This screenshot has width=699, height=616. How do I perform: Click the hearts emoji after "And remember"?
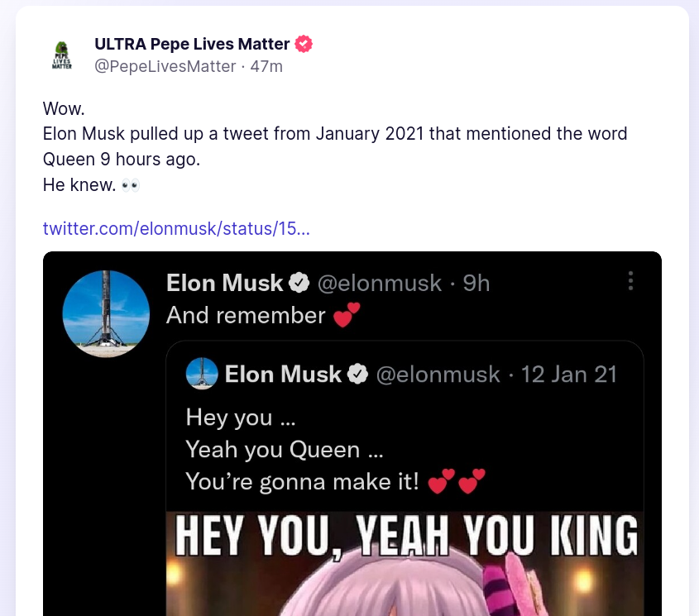347,315
